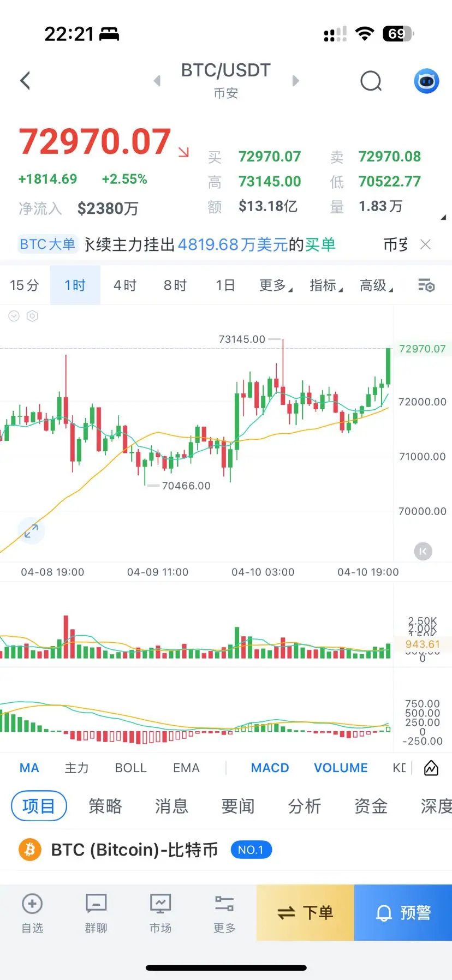This screenshot has width=452, height=980.
Task: Open the 深度 tab
Action: click(x=436, y=806)
